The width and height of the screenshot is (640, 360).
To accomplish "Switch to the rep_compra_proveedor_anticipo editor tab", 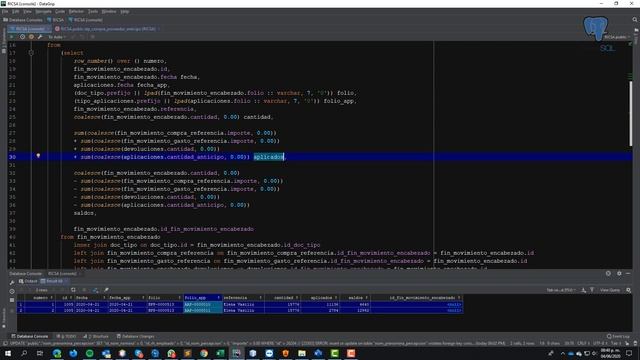I will (x=108, y=29).
